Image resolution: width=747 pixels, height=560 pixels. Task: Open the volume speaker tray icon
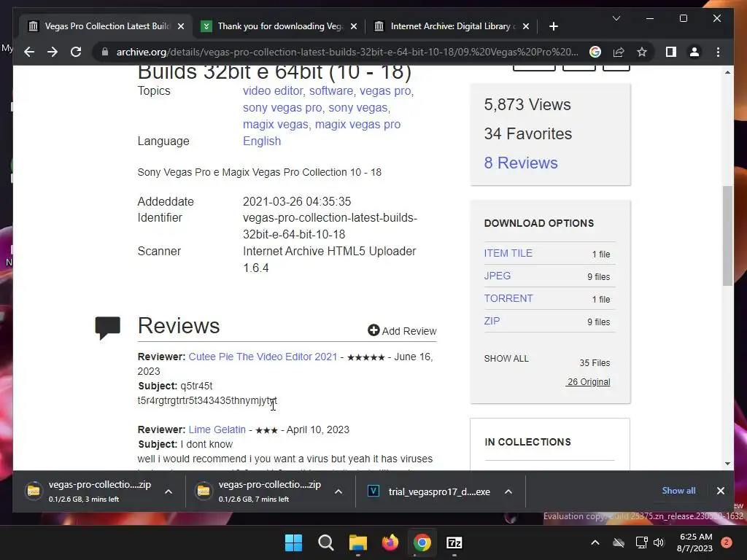click(x=659, y=542)
